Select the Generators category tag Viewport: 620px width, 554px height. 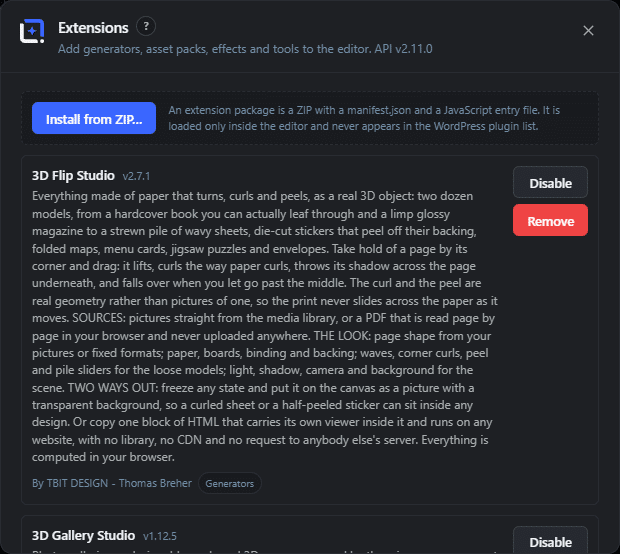[x=229, y=483]
